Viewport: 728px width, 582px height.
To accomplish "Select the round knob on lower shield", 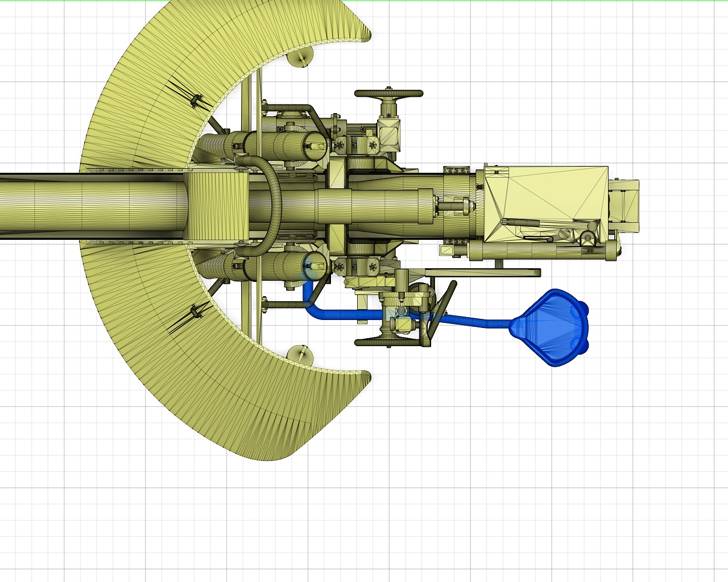I will (300, 355).
